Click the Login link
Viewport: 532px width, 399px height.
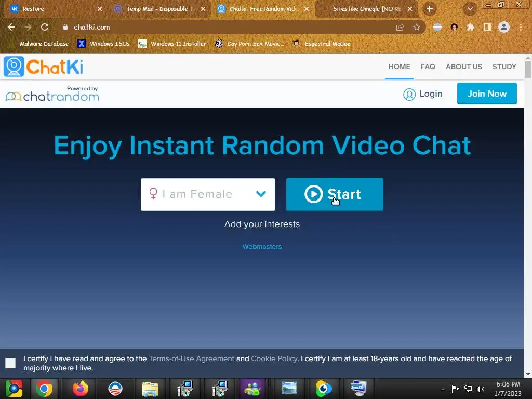[431, 94]
